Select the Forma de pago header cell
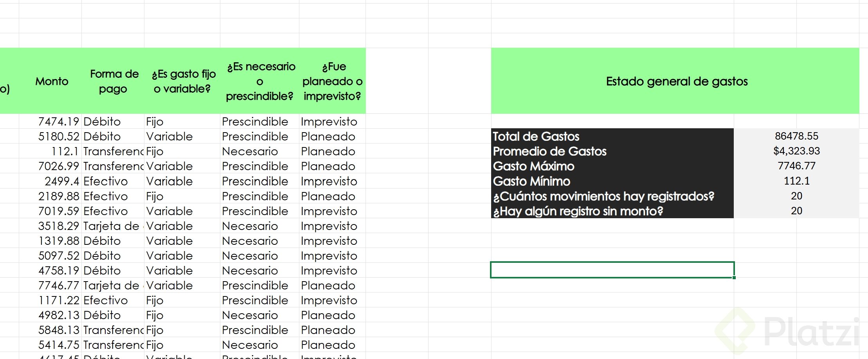Viewport: 868px width, 359px height. (114, 81)
